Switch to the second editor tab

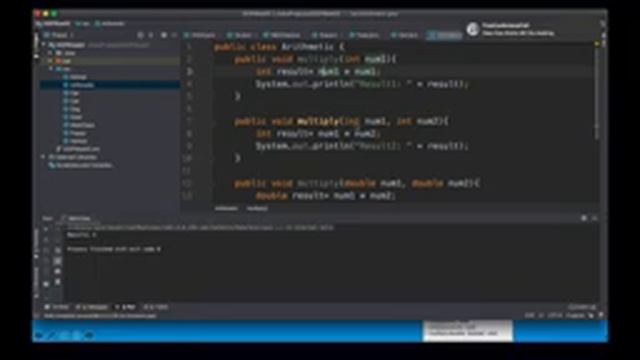240,36
